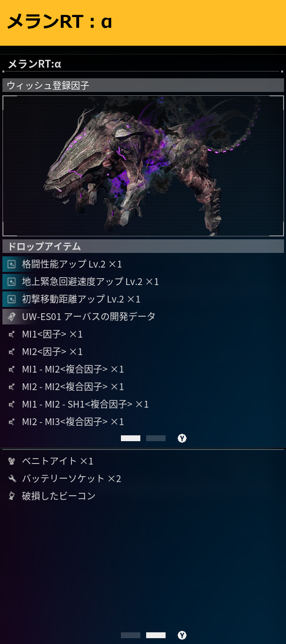Click the UW-ES01 アーバス development data icon
This screenshot has height=644, width=286.
click(x=12, y=317)
